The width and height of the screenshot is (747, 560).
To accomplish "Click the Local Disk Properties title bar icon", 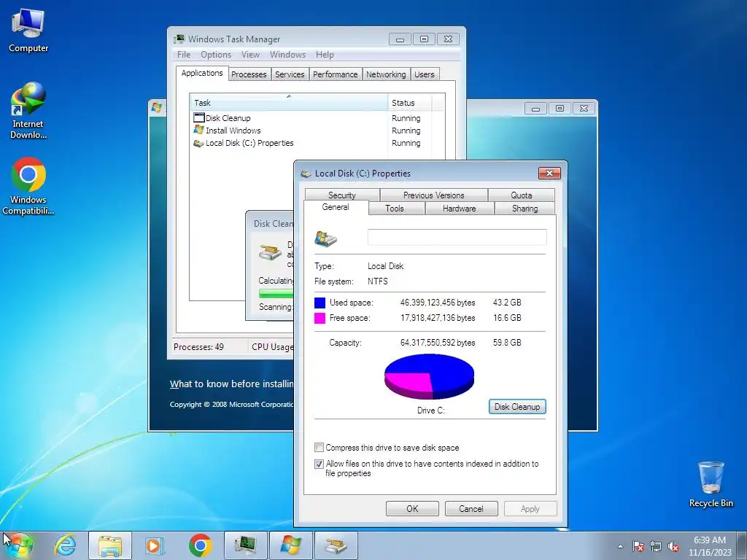I will (306, 174).
